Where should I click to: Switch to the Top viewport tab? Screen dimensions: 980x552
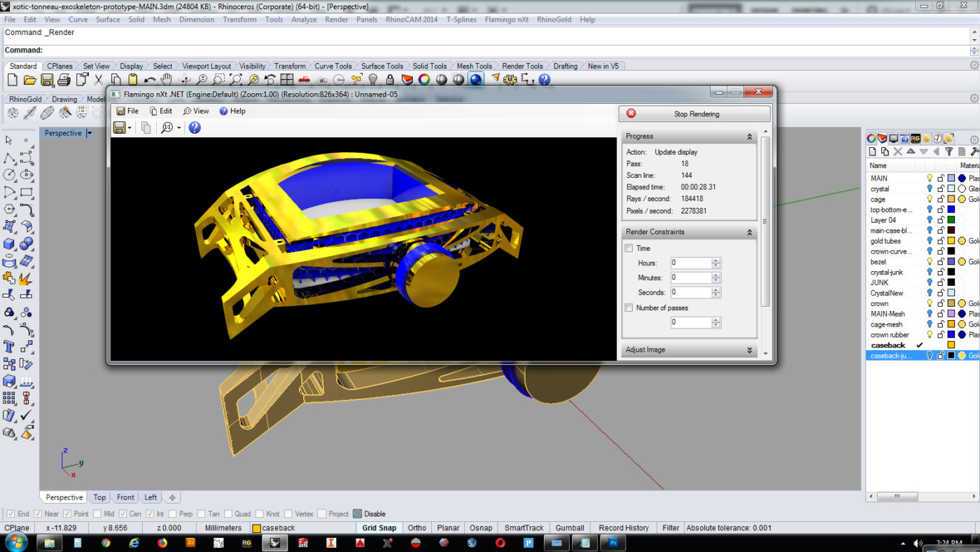click(99, 497)
